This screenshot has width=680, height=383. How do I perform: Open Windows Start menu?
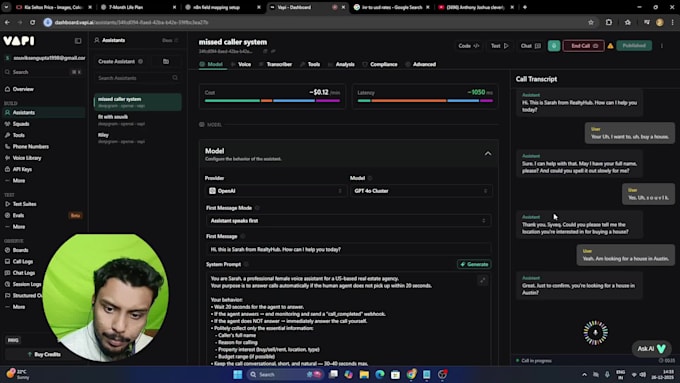(238, 374)
